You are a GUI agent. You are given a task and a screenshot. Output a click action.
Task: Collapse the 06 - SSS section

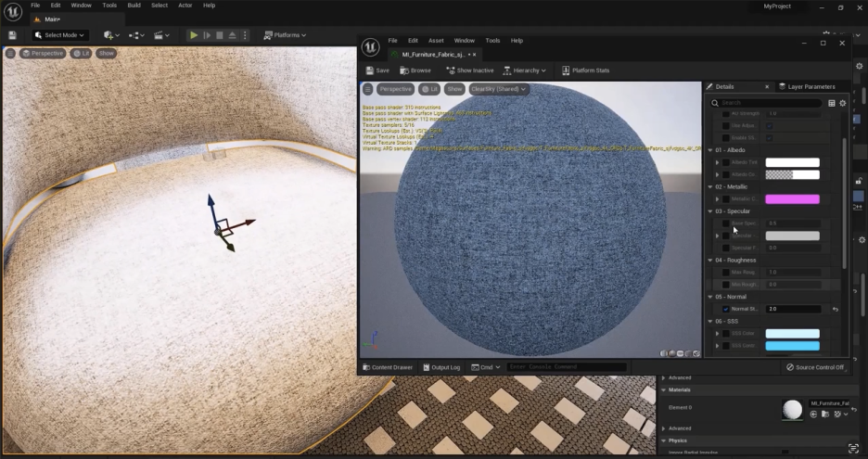tap(710, 321)
